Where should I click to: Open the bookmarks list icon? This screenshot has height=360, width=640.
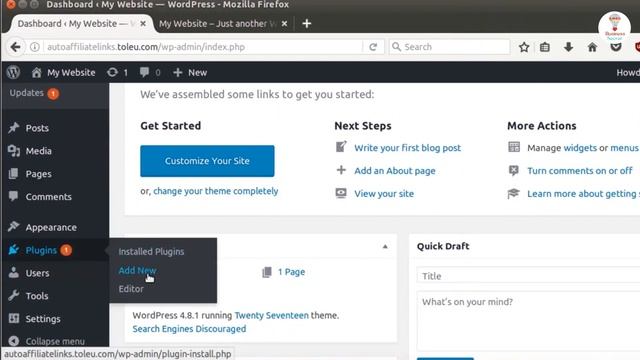click(x=544, y=47)
